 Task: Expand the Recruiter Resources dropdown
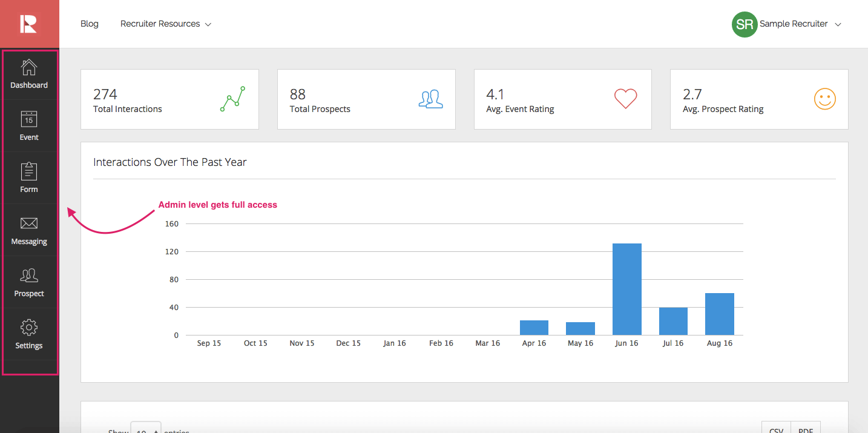pos(165,24)
